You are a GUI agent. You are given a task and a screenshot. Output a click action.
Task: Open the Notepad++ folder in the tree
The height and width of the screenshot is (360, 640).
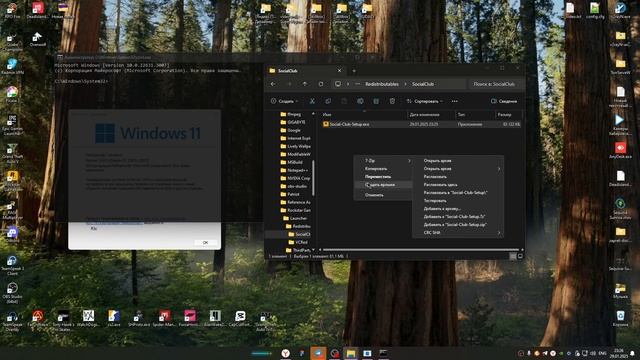(294, 170)
